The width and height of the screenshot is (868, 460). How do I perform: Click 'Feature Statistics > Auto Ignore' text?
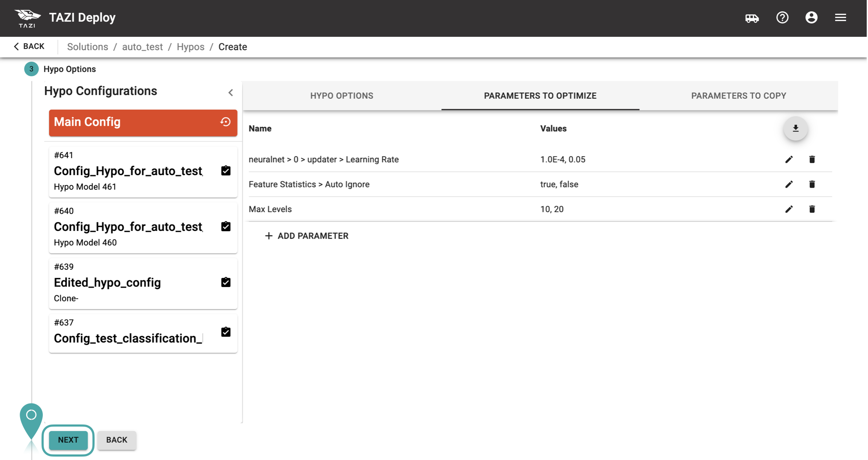click(x=309, y=185)
